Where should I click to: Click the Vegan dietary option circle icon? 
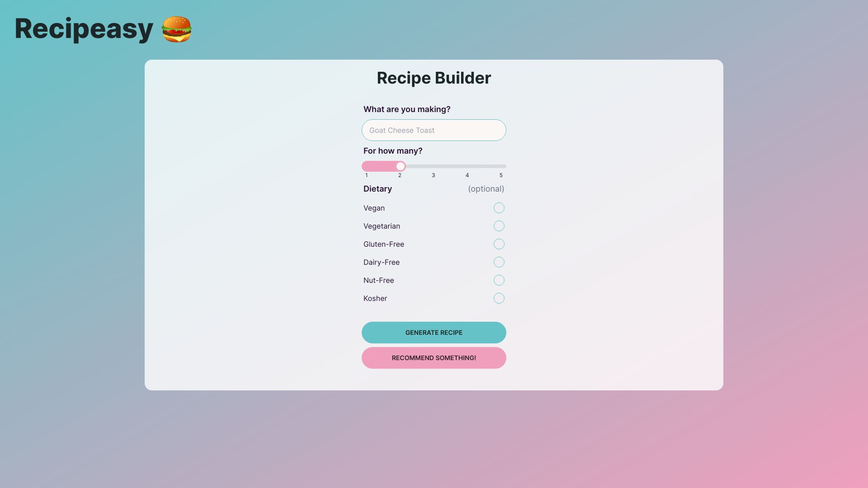(x=499, y=208)
